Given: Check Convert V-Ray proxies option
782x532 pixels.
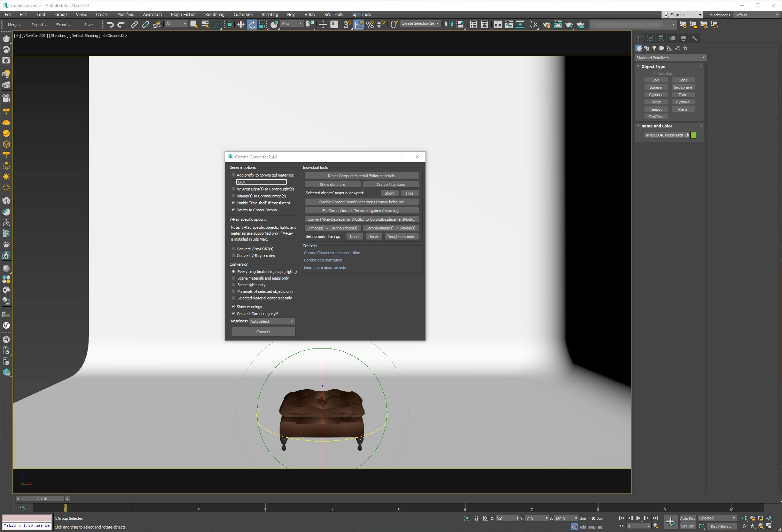Looking at the screenshot, I should click(233, 256).
